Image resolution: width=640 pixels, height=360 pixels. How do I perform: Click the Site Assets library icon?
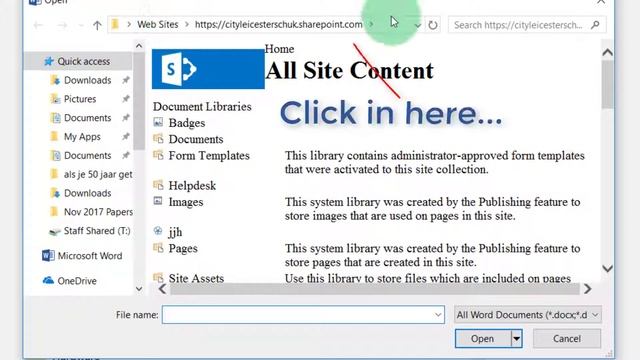158,278
